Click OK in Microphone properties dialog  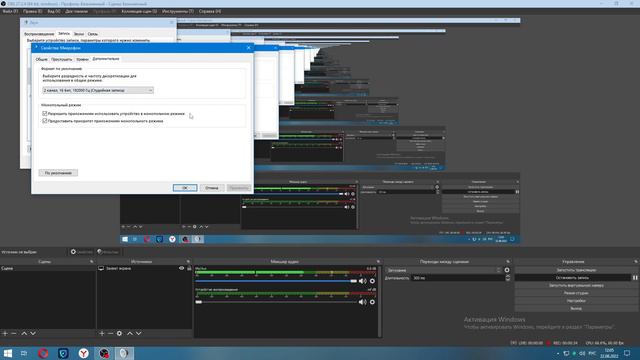coord(184,188)
